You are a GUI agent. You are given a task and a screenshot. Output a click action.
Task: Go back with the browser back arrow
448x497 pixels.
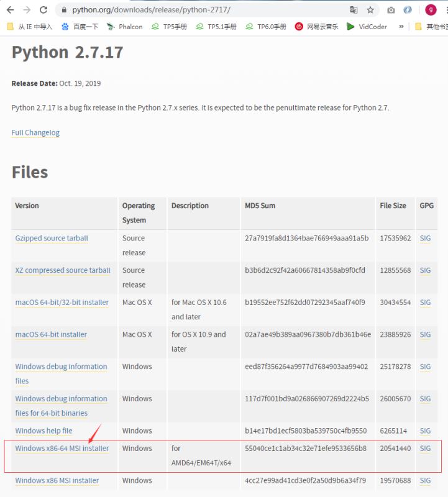point(10,10)
